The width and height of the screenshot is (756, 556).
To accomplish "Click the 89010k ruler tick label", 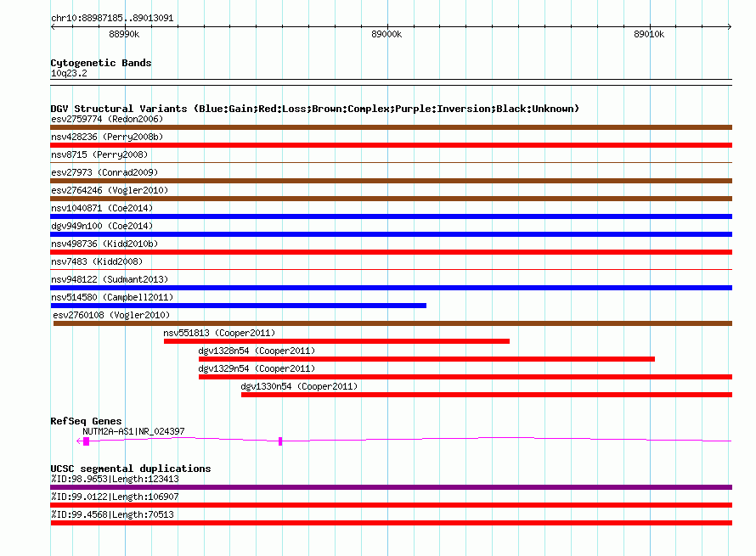I will tap(649, 34).
